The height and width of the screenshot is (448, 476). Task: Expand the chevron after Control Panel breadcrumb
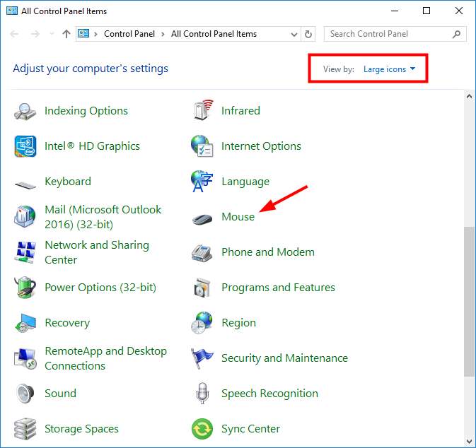click(162, 34)
